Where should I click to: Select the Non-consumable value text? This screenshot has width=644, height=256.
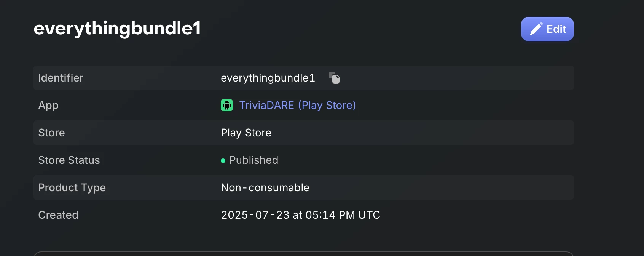265,187
